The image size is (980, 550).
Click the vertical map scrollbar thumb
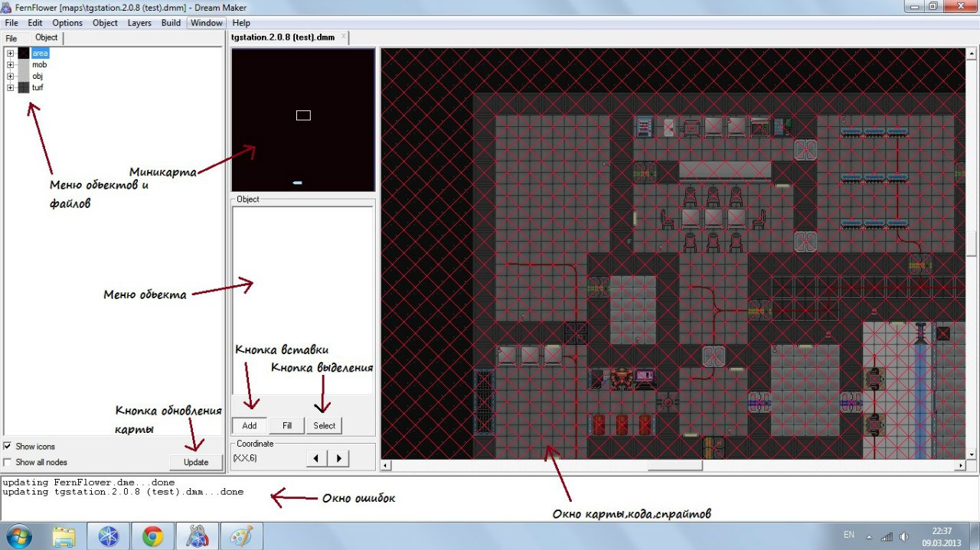(x=972, y=244)
